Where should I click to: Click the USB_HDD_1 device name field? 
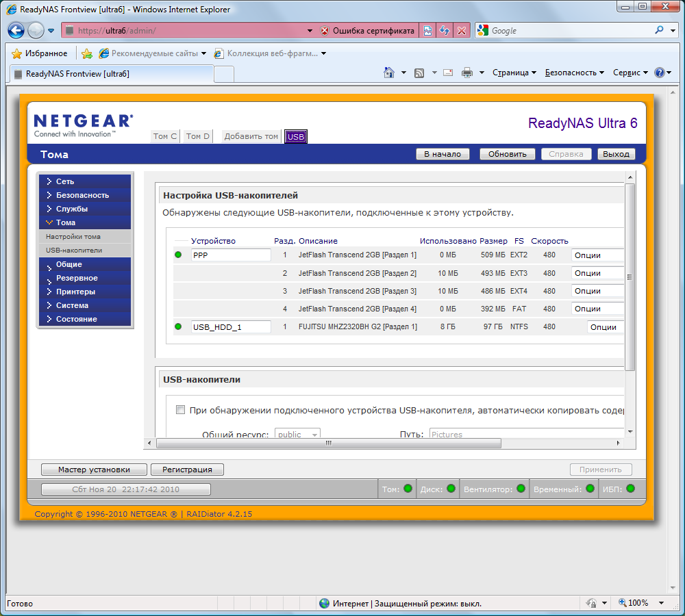(x=231, y=327)
